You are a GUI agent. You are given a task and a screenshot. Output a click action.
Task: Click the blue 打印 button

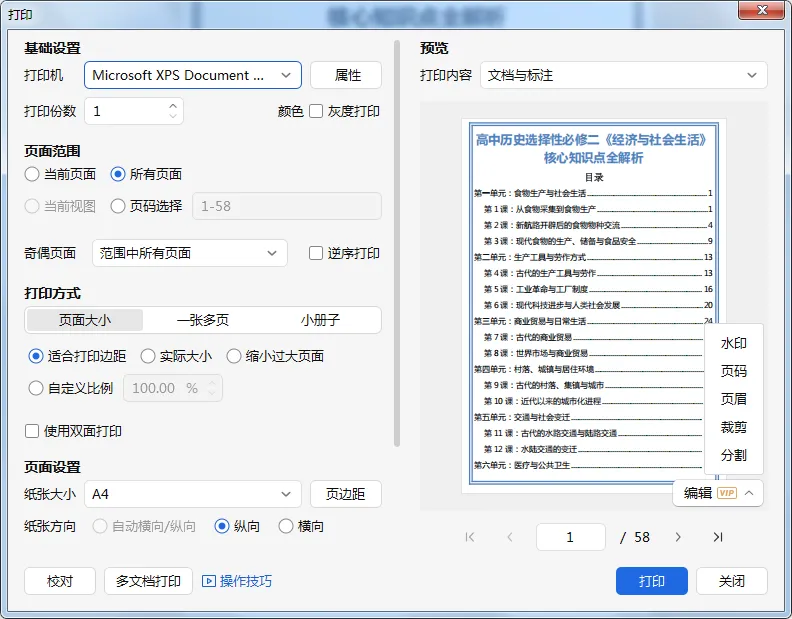point(652,581)
